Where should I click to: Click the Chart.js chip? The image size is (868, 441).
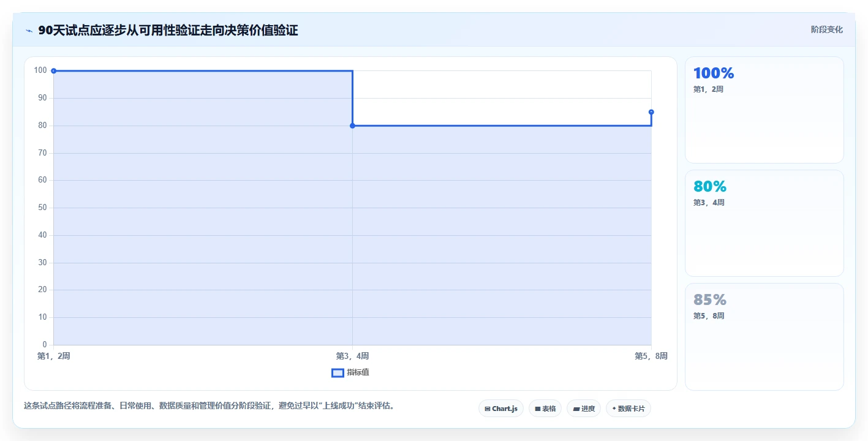tap(501, 409)
